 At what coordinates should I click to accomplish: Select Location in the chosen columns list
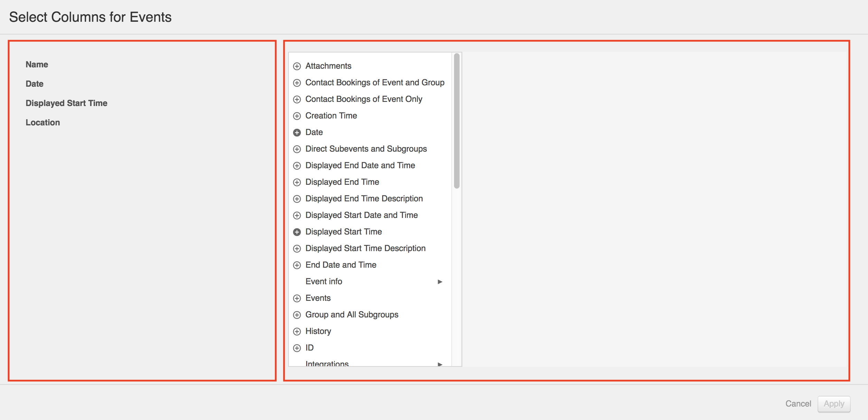(43, 123)
